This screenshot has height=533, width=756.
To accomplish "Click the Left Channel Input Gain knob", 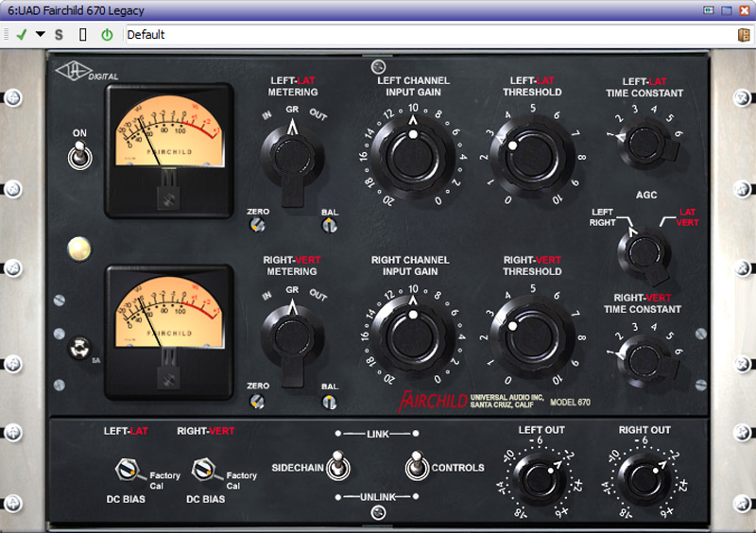I will 412,154.
